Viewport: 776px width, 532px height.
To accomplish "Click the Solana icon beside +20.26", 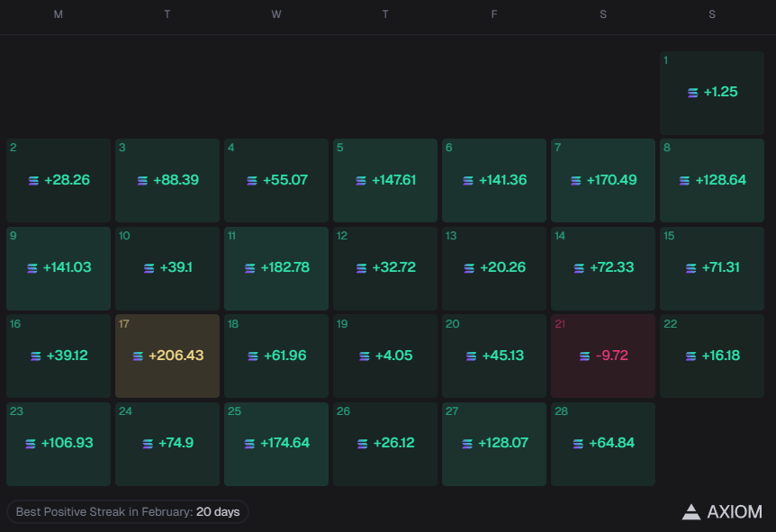I will coord(469,268).
